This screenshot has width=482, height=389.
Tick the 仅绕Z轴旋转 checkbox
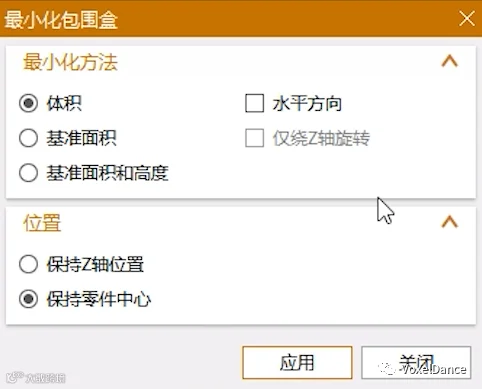pyautogui.click(x=255, y=138)
